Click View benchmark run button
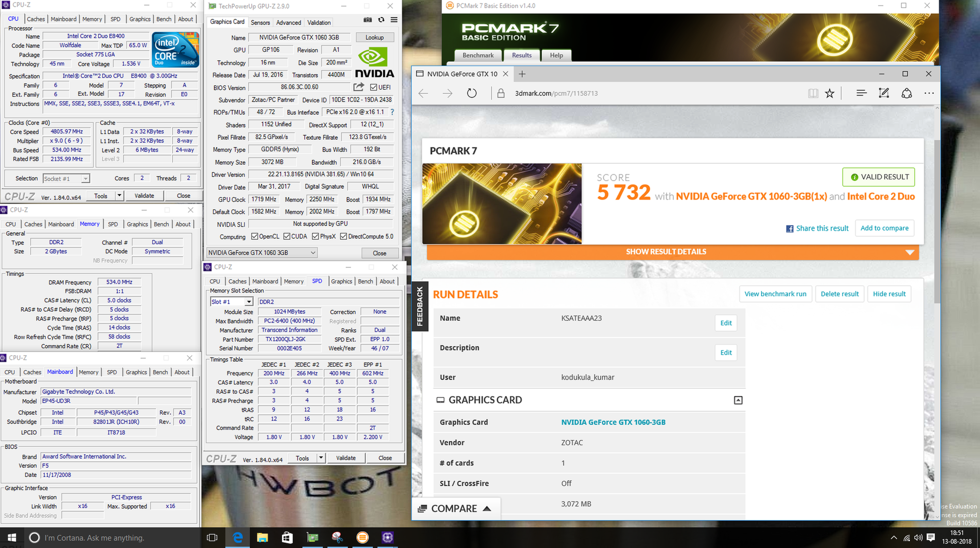The width and height of the screenshot is (980, 548). point(775,294)
